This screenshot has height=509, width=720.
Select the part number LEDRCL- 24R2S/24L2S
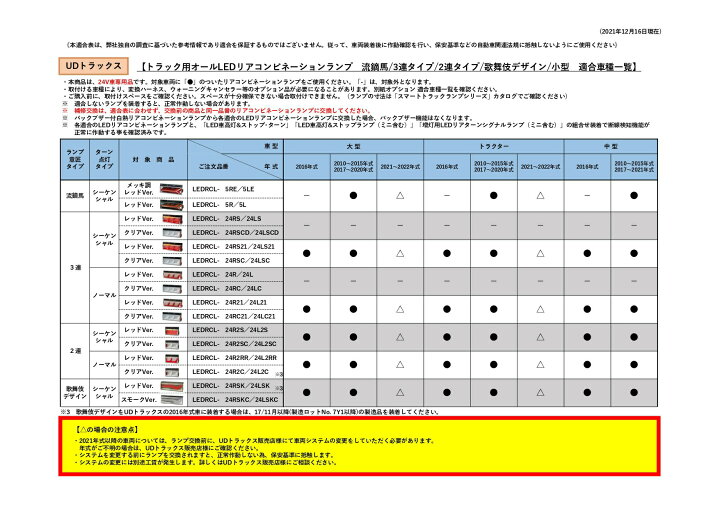point(230,330)
